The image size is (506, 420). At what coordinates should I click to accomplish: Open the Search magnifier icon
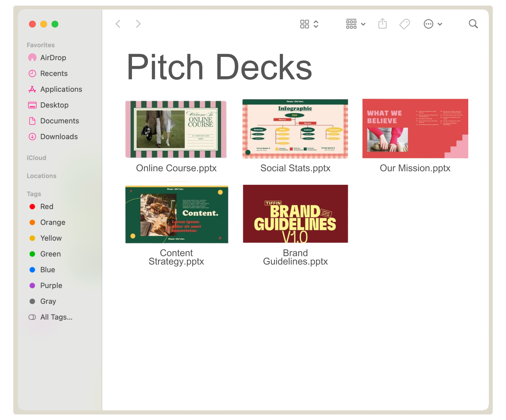pyautogui.click(x=473, y=24)
